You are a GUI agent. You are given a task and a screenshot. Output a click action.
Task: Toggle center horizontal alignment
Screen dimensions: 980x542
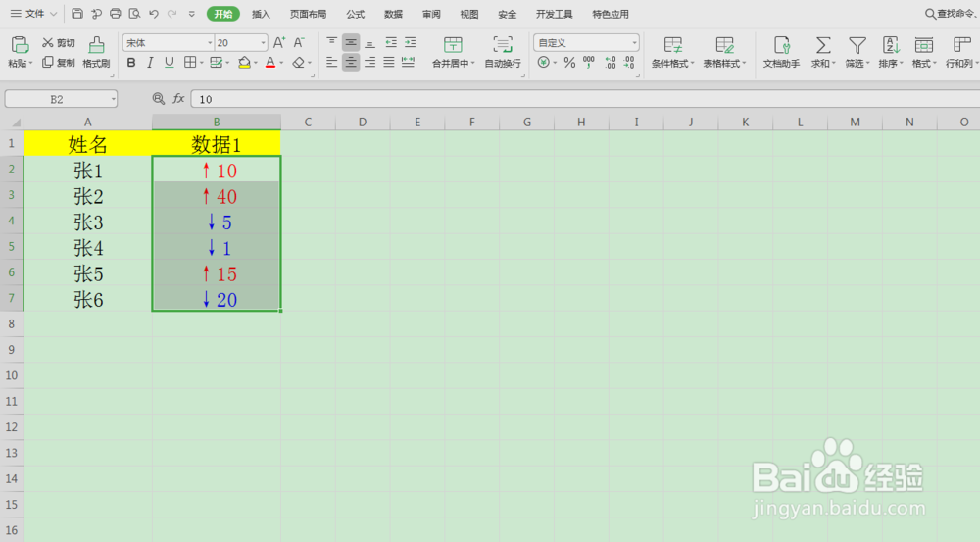pos(351,62)
